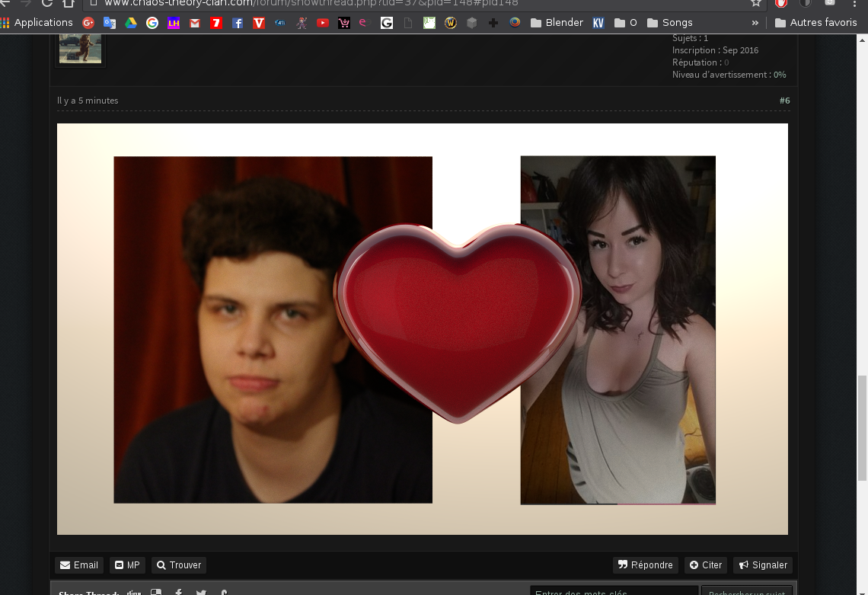868x595 pixels.
Task: Go to the browser home page icon
Action: click(68, 3)
